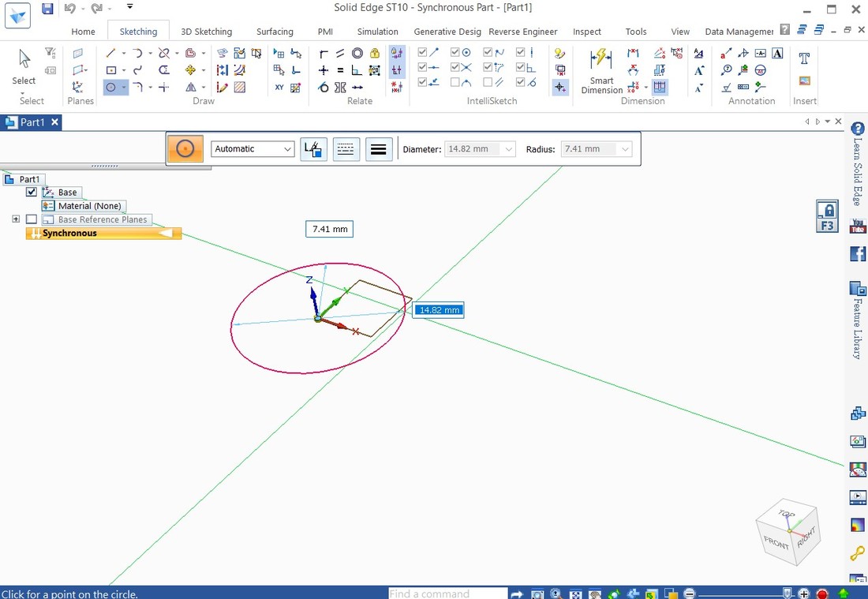Open the PMI ribbon tab
The height and width of the screenshot is (599, 868).
[x=325, y=32]
